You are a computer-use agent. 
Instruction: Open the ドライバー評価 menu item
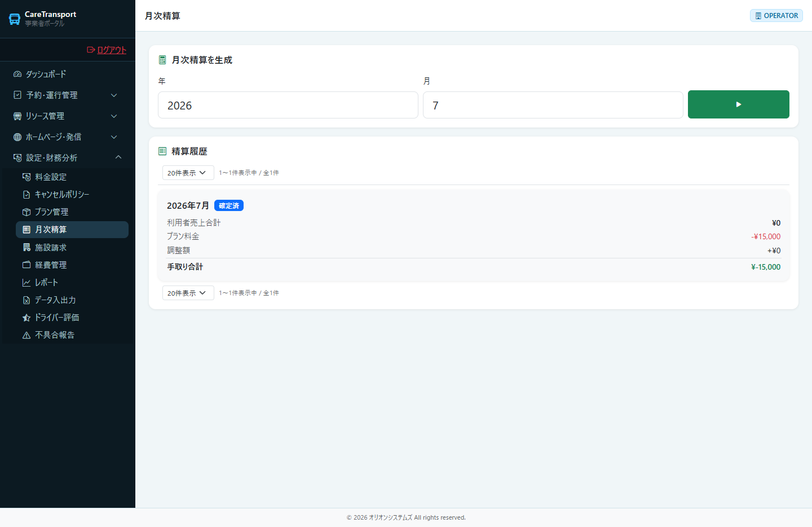72,318
